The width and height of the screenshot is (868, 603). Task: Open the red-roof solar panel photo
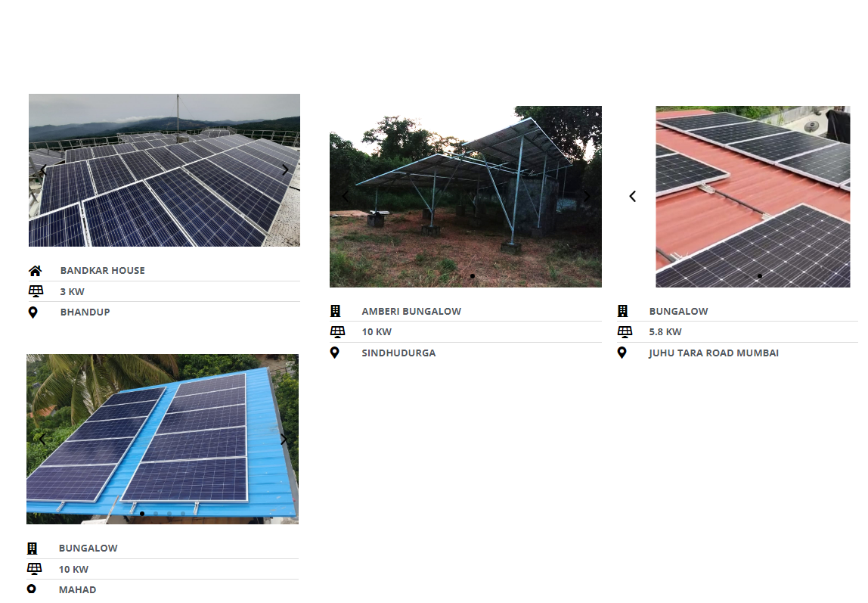coord(753,197)
